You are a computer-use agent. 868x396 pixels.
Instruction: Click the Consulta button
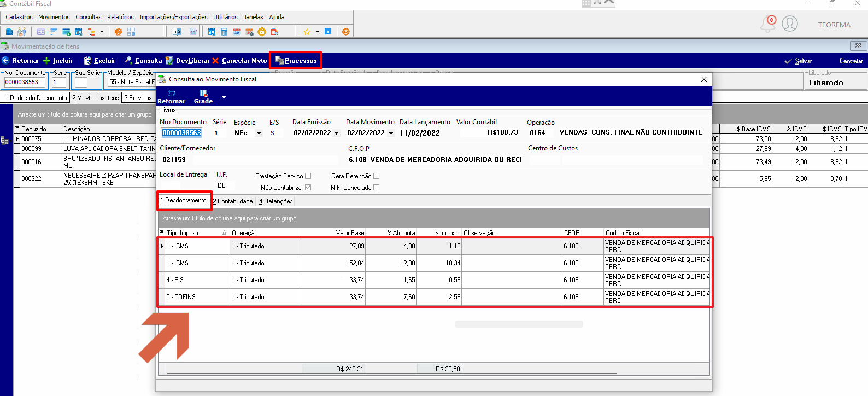(x=143, y=61)
